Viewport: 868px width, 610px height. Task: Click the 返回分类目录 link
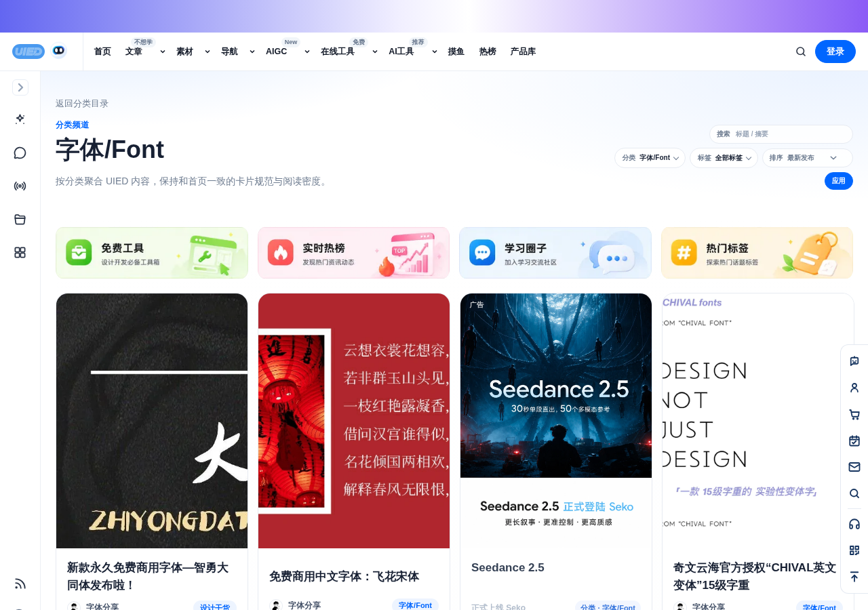pyautogui.click(x=82, y=104)
